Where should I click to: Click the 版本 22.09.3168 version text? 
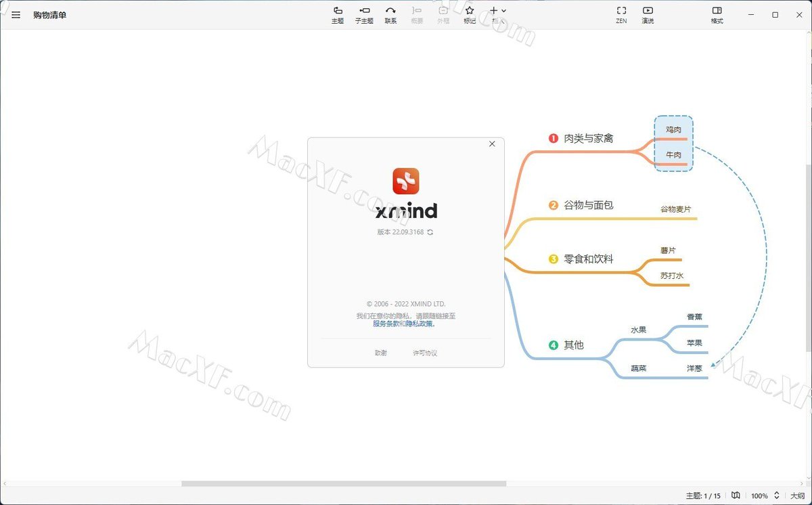coord(401,232)
